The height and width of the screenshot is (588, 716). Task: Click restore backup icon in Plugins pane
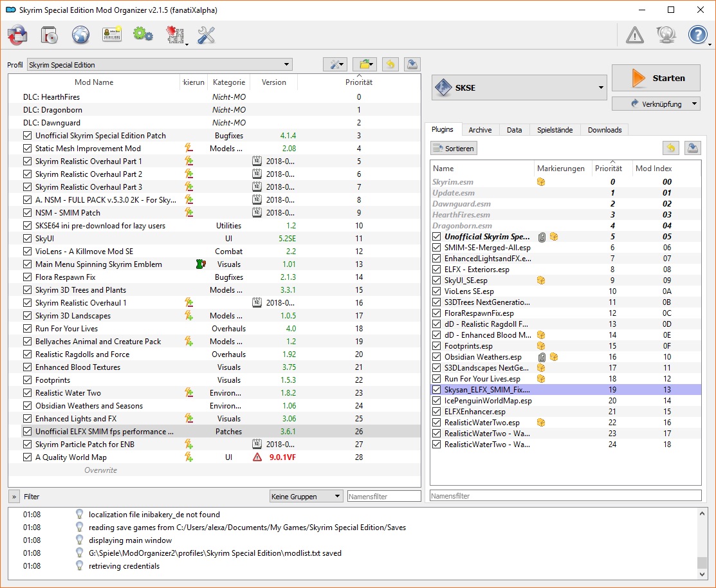[671, 148]
